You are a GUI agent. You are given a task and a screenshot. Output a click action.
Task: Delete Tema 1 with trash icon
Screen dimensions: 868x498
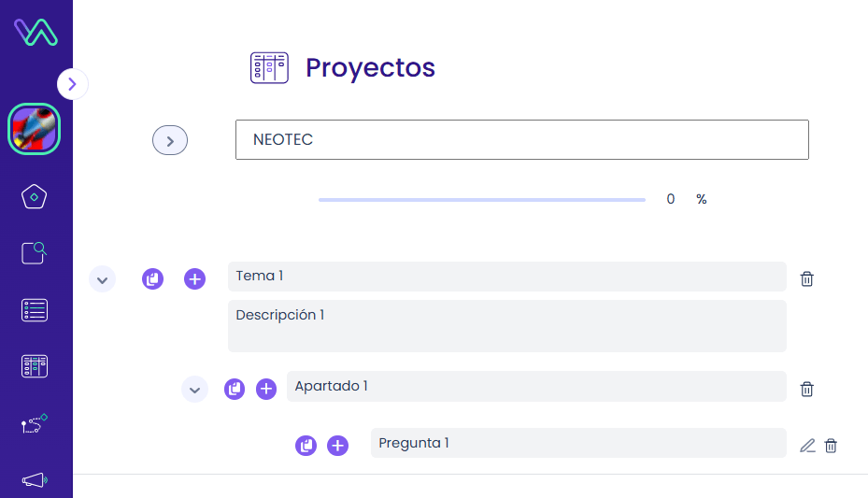click(806, 278)
